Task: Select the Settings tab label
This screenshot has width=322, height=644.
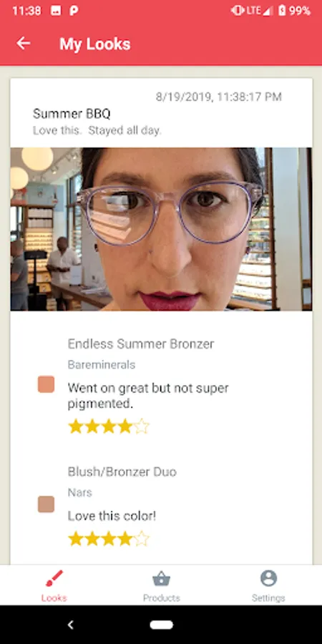Action: point(268,597)
